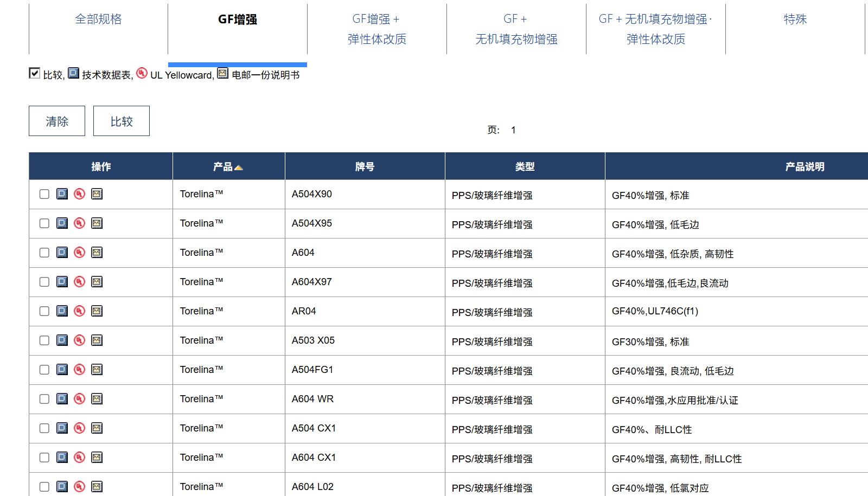
Task: Open technical data sheet for A504X90
Action: (x=62, y=194)
